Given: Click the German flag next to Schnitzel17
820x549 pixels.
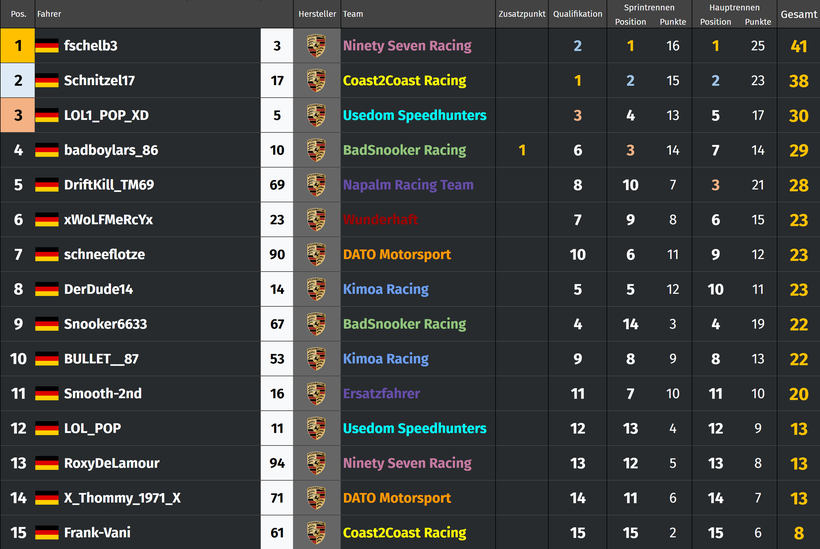Looking at the screenshot, I should tap(47, 81).
